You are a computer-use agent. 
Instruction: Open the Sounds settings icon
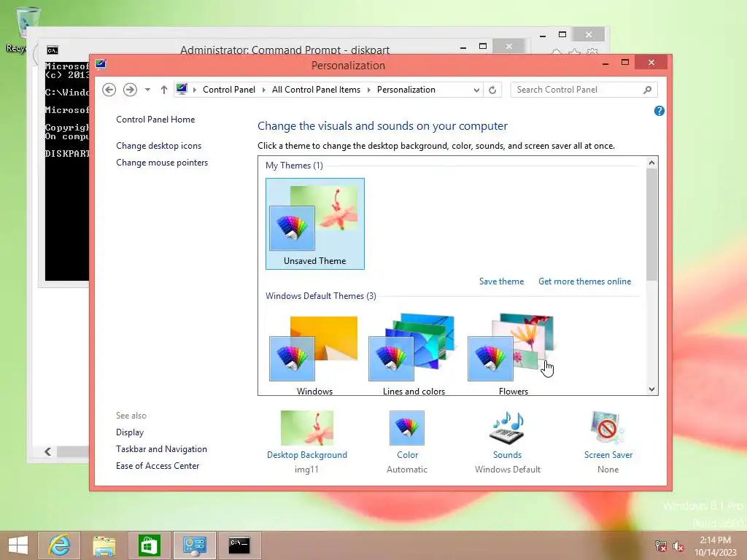point(508,427)
